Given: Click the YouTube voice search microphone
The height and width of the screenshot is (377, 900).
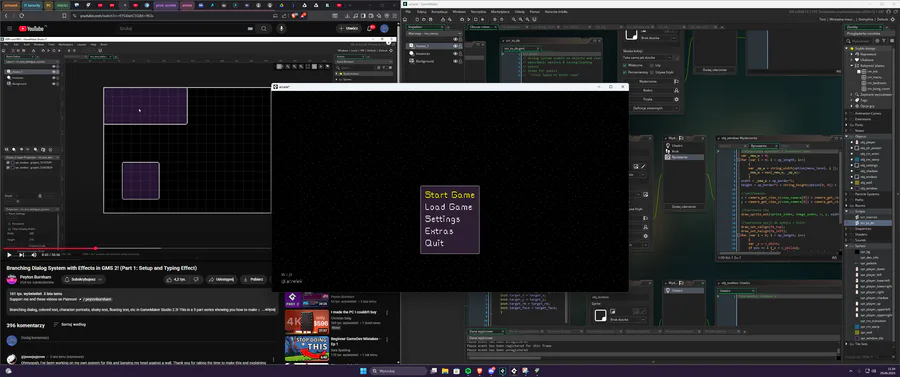Looking at the screenshot, I should (x=281, y=29).
